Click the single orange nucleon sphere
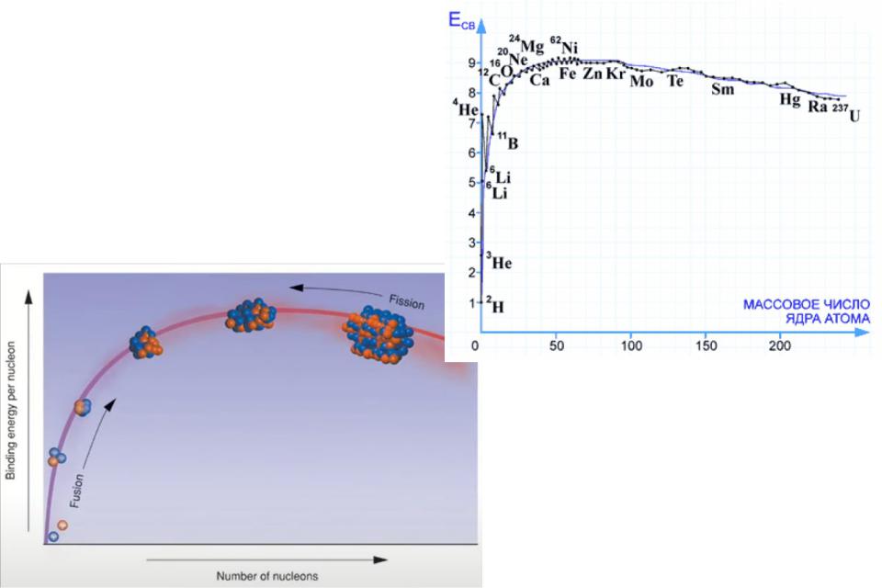 62,525
